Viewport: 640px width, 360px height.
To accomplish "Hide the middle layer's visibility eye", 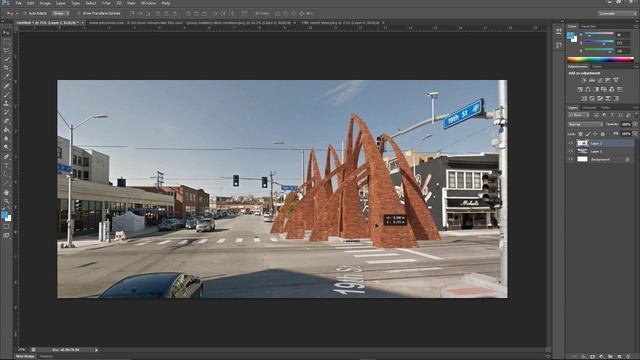I will tap(571, 151).
